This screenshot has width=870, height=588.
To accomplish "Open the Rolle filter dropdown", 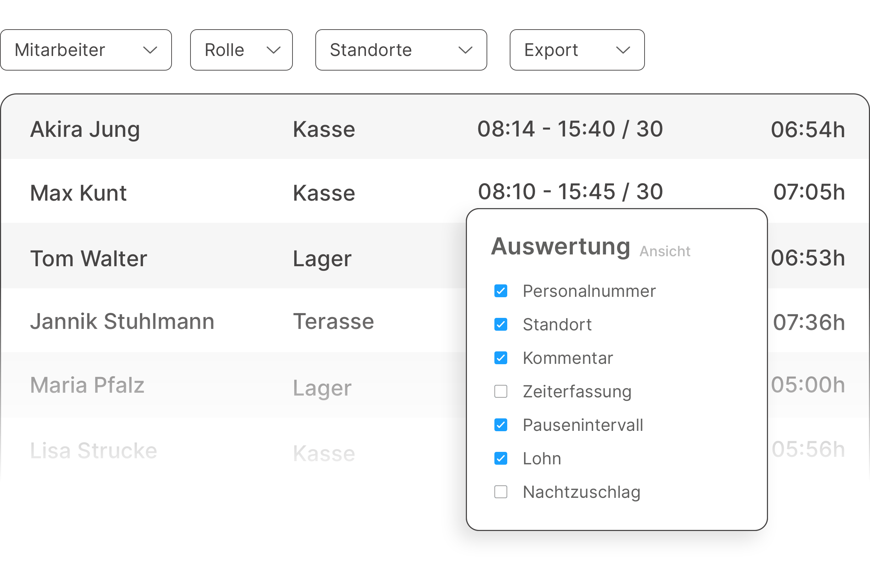I will click(x=241, y=50).
